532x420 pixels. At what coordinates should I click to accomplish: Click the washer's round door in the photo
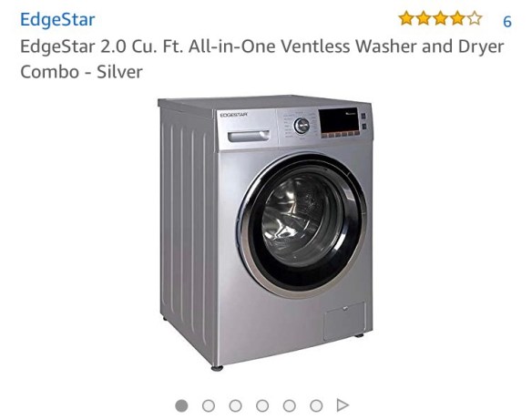point(303,226)
